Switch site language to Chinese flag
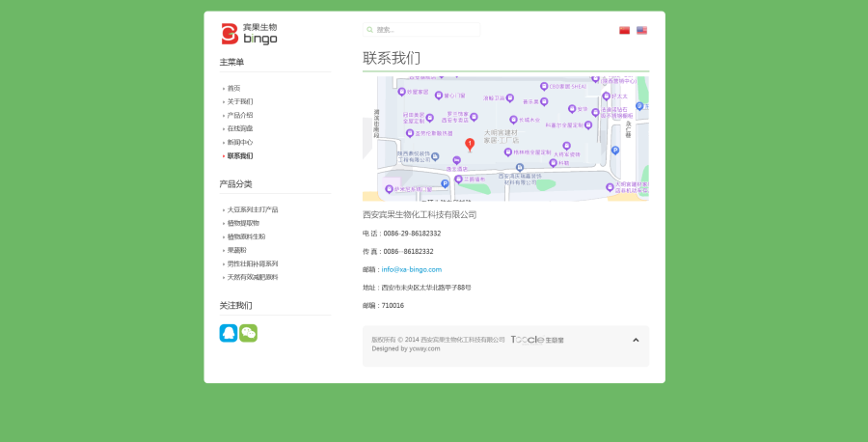Screen dimensions: 868x442 624,31
